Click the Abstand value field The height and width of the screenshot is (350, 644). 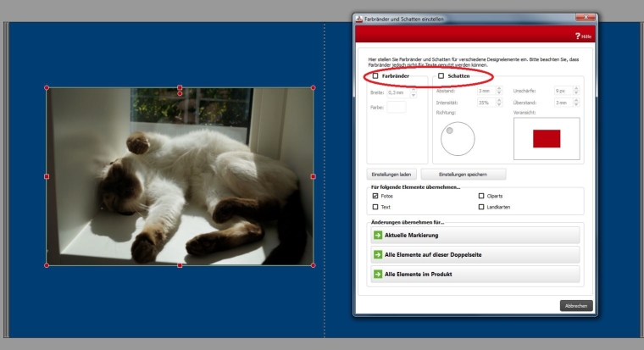(486, 91)
